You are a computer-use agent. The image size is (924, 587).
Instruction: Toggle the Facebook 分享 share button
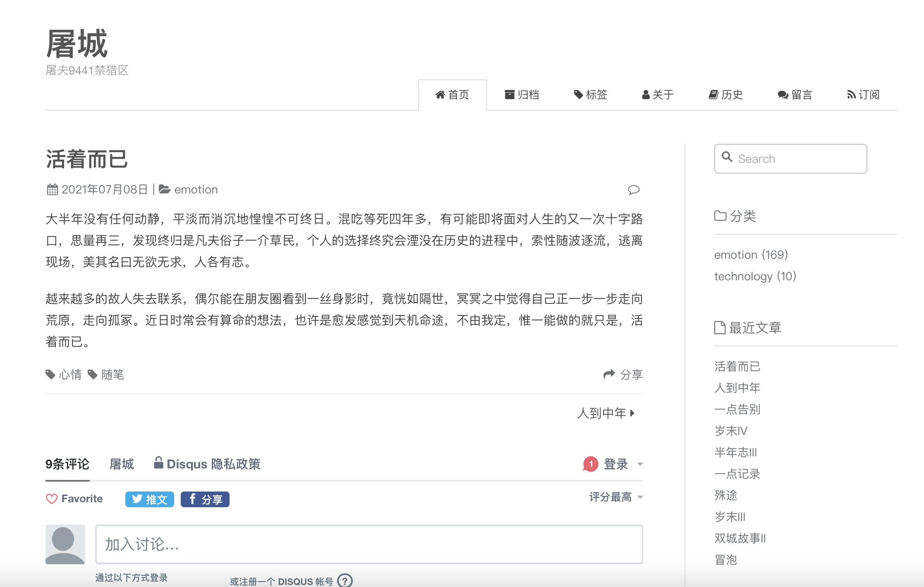[205, 499]
